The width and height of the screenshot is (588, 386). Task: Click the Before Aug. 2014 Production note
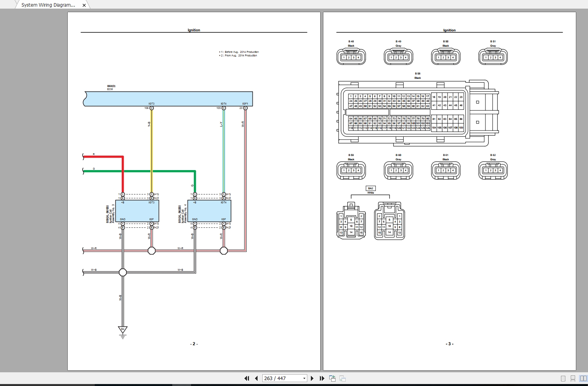pyautogui.click(x=239, y=52)
